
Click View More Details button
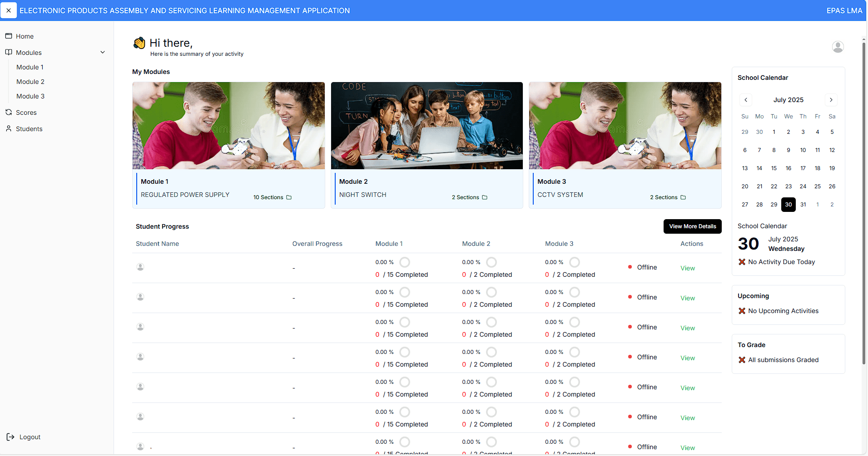[692, 226]
